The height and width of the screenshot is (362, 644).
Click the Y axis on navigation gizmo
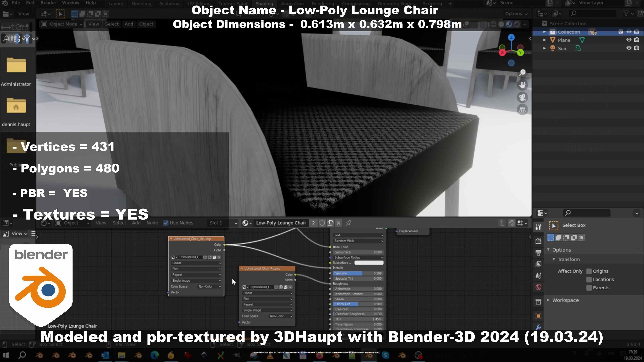point(520,52)
